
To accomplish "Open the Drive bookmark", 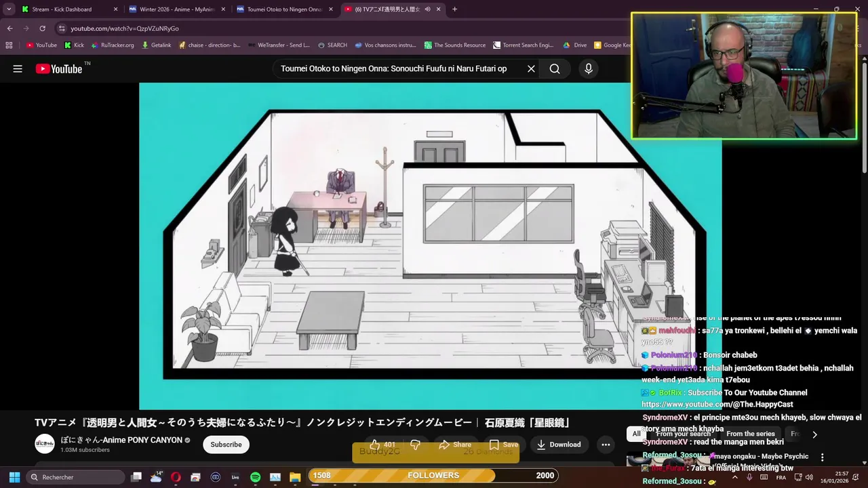I will click(575, 45).
